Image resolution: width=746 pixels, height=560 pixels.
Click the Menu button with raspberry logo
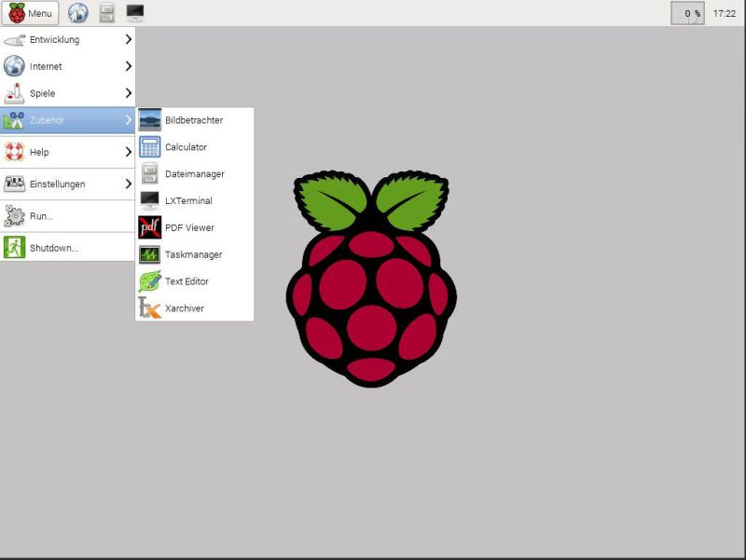[31, 13]
